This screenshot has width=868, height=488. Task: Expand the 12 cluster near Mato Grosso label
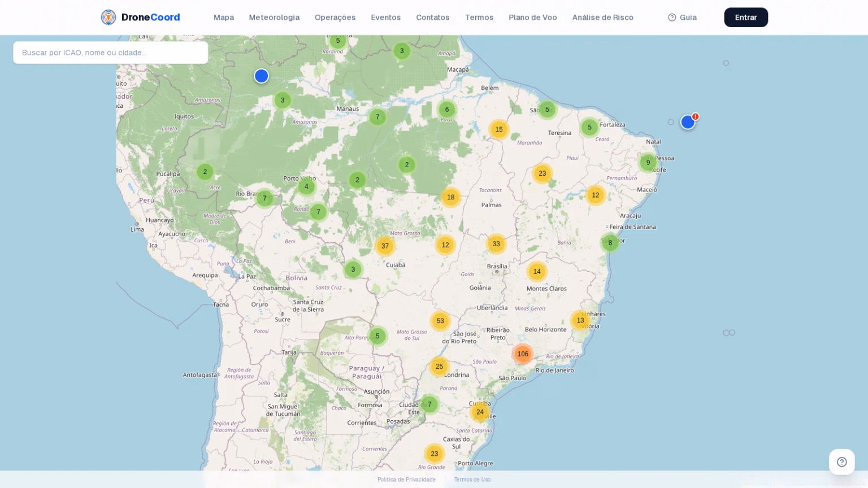click(445, 245)
